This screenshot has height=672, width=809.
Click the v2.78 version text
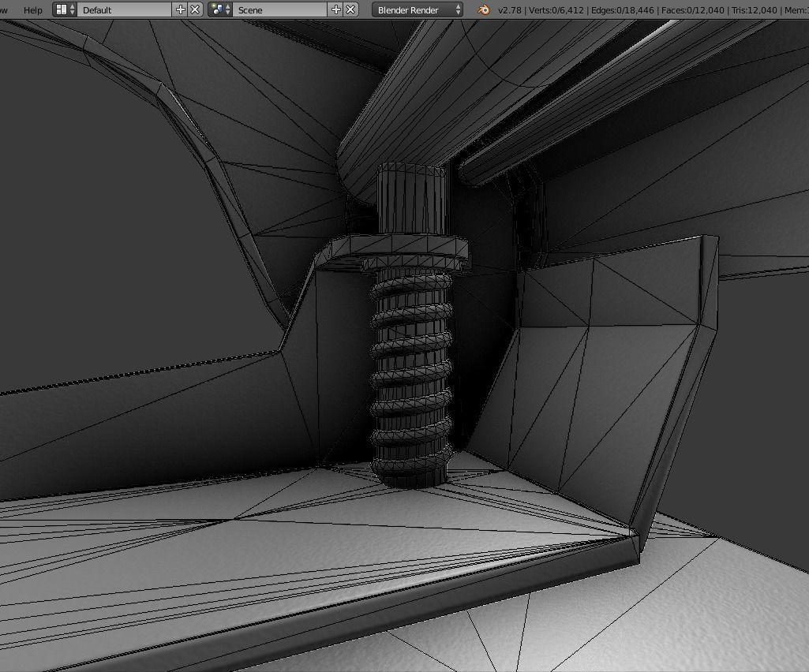[x=509, y=9]
